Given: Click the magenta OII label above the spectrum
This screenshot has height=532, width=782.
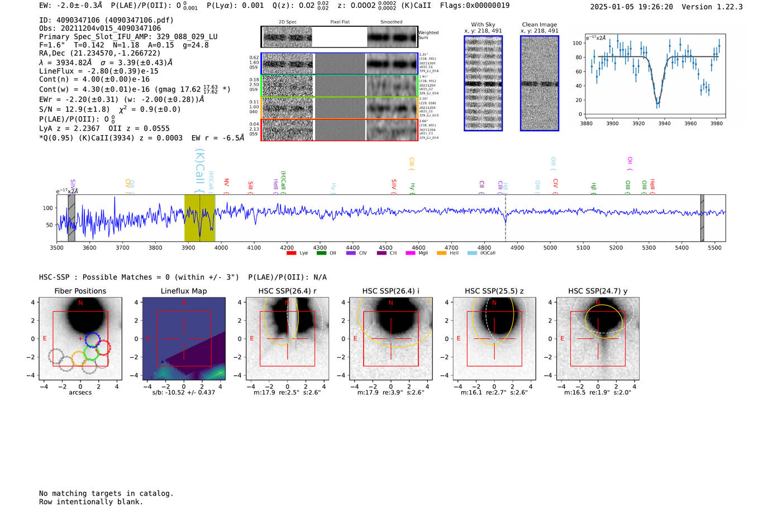Looking at the screenshot, I should [x=630, y=164].
